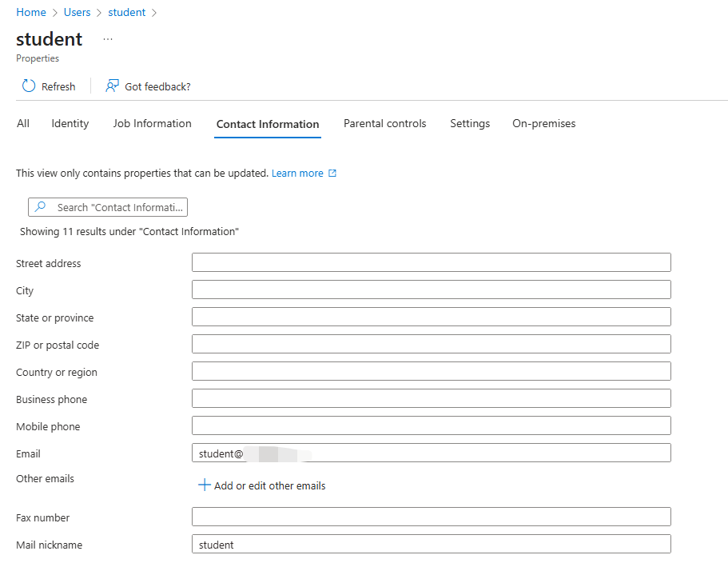This screenshot has width=728, height=567.
Task: Click the magnifier icon in search box
Action: pos(41,207)
